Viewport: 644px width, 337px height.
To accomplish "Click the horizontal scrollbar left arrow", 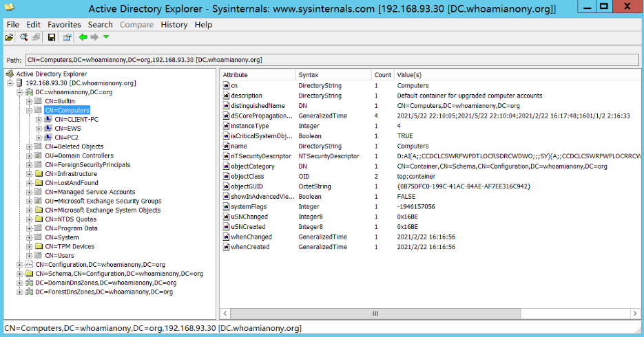I will pos(225,313).
